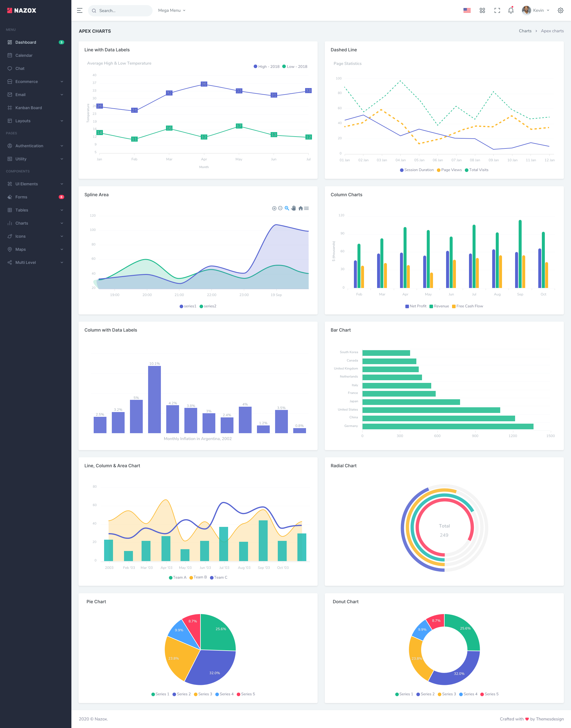The height and width of the screenshot is (728, 571).
Task: Toggle Team B legend series
Action: click(x=198, y=577)
